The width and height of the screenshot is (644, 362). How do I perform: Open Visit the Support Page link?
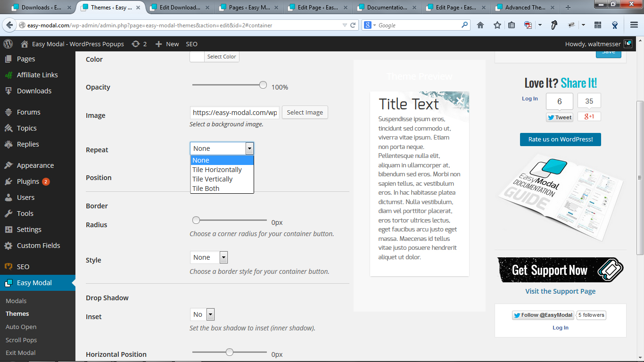(560, 291)
